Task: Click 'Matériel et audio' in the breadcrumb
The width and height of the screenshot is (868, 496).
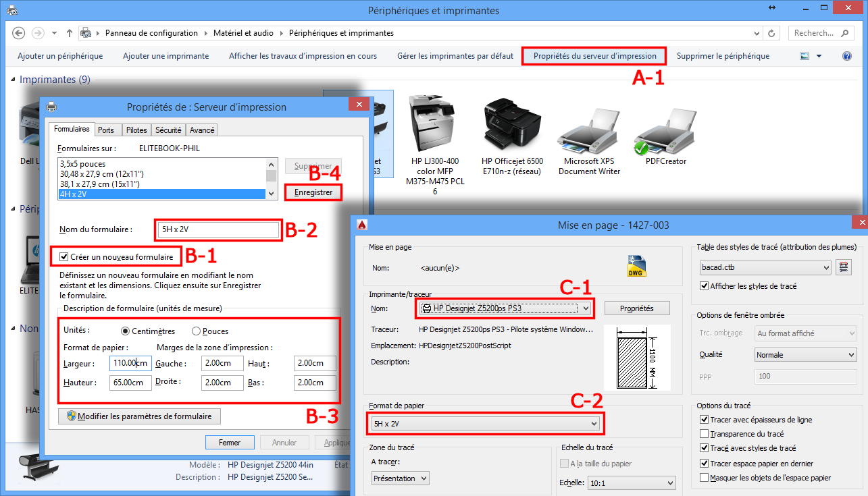Action: tap(244, 33)
